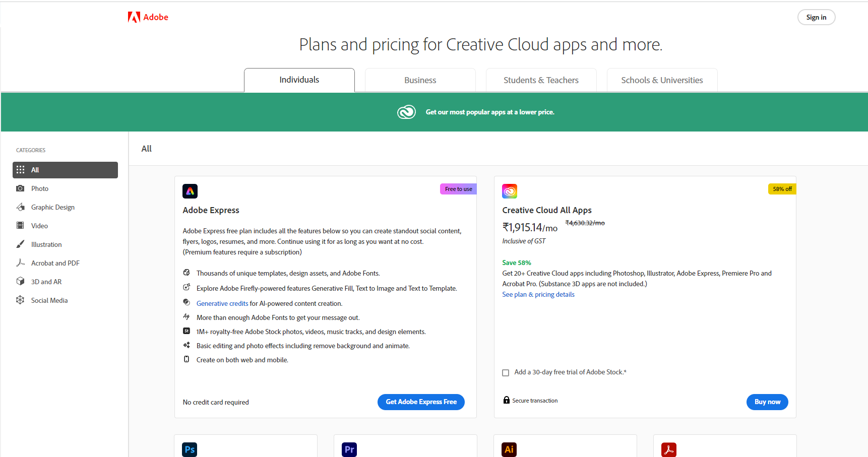Click the Creative Cloud icon in green banner
The width and height of the screenshot is (868, 457).
(x=406, y=112)
